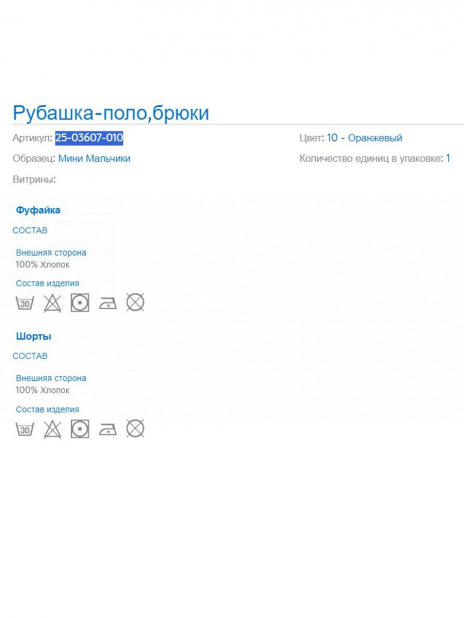Click the pack quantity value 1
The width and height of the screenshot is (464, 618).
click(x=448, y=158)
